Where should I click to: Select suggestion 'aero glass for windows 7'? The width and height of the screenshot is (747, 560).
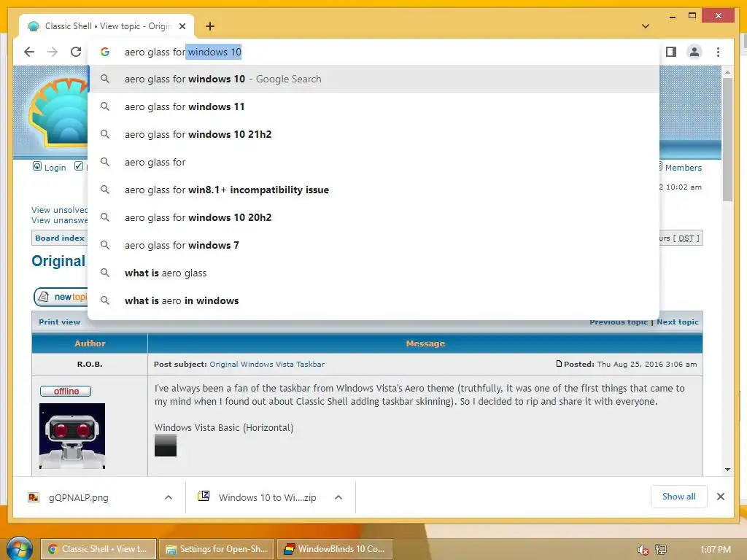[x=373, y=245]
